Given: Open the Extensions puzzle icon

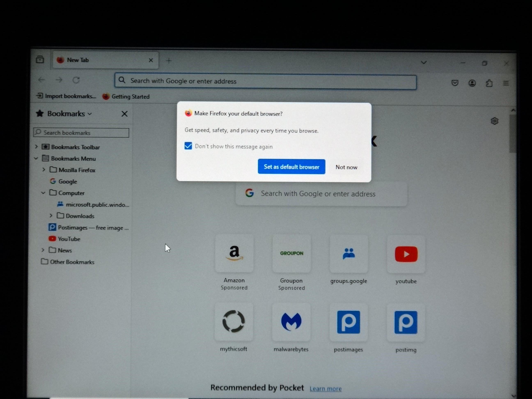Looking at the screenshot, I should coord(489,83).
